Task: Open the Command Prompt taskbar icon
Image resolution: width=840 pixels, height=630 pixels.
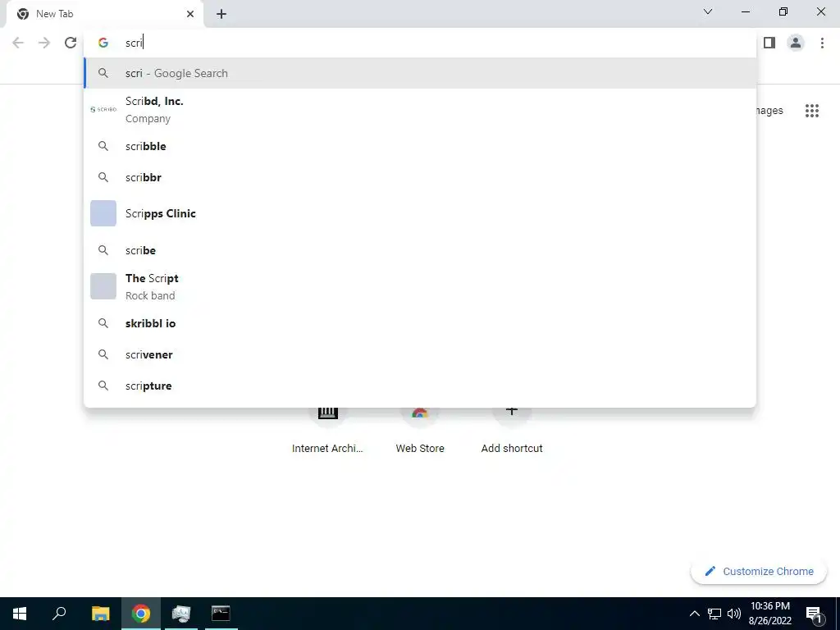Action: (221, 614)
